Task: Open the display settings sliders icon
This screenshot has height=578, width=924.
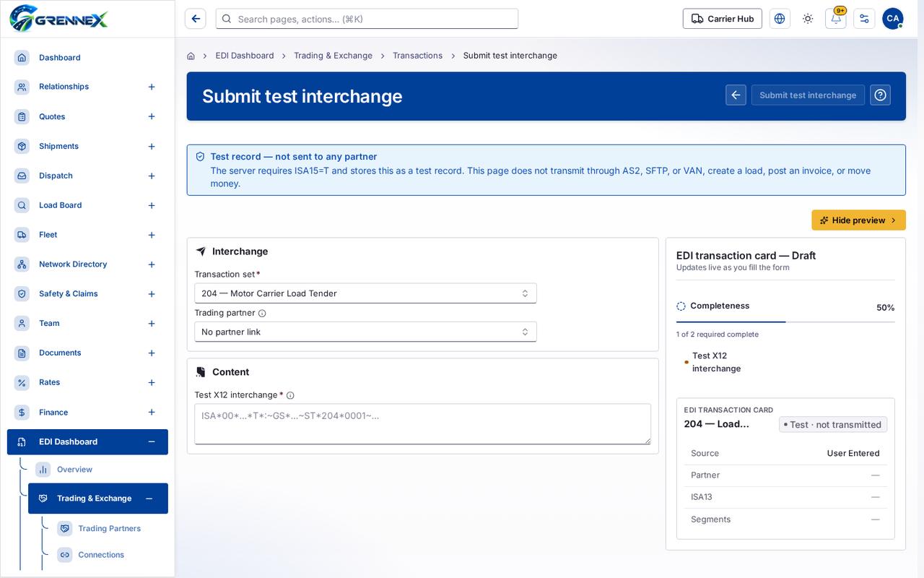Action: point(864,19)
